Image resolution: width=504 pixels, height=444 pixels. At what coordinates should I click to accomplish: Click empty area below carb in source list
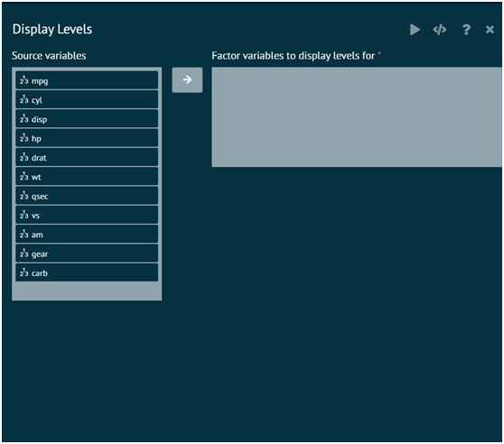pyautogui.click(x=87, y=291)
